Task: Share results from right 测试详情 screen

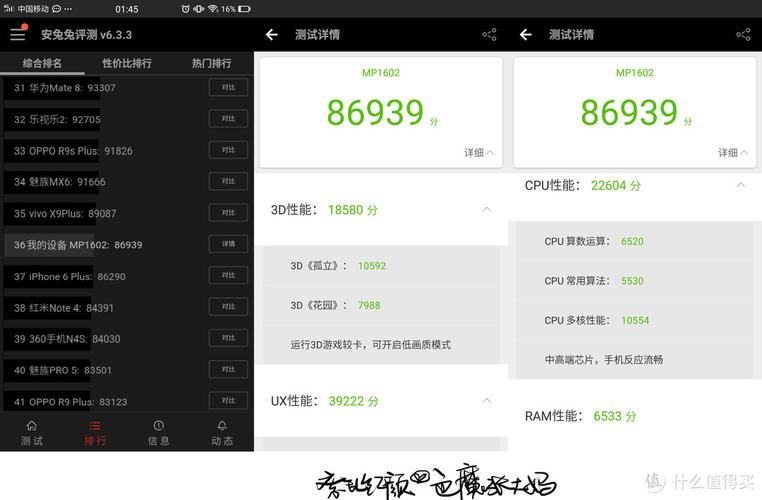Action: click(744, 34)
